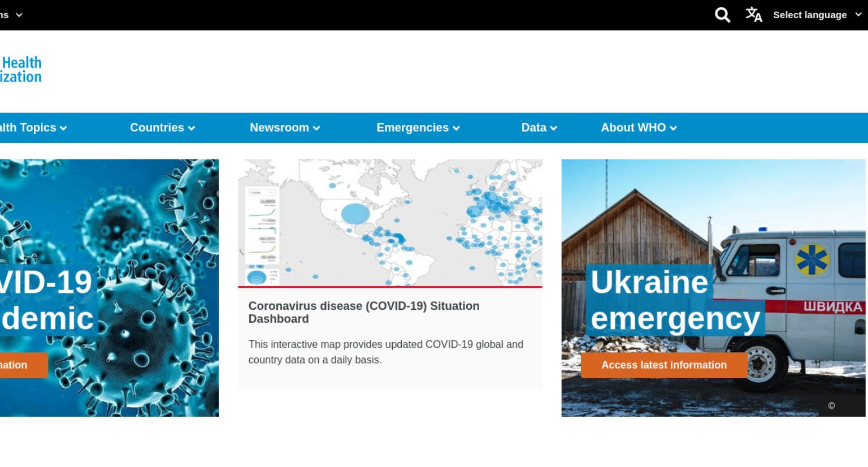
Task: Click the top-left black bar dropdown chevron
Action: coord(19,15)
